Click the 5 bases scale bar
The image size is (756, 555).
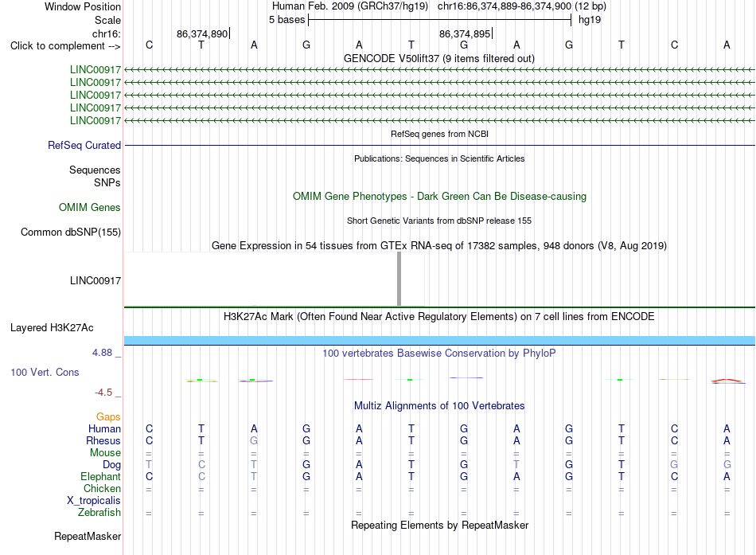[x=440, y=20]
